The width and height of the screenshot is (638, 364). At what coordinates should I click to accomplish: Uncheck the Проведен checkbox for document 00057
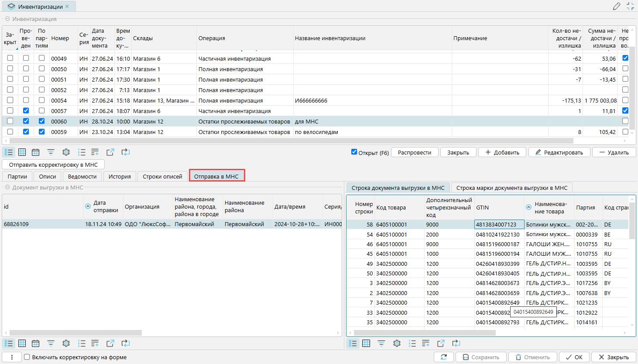click(26, 110)
